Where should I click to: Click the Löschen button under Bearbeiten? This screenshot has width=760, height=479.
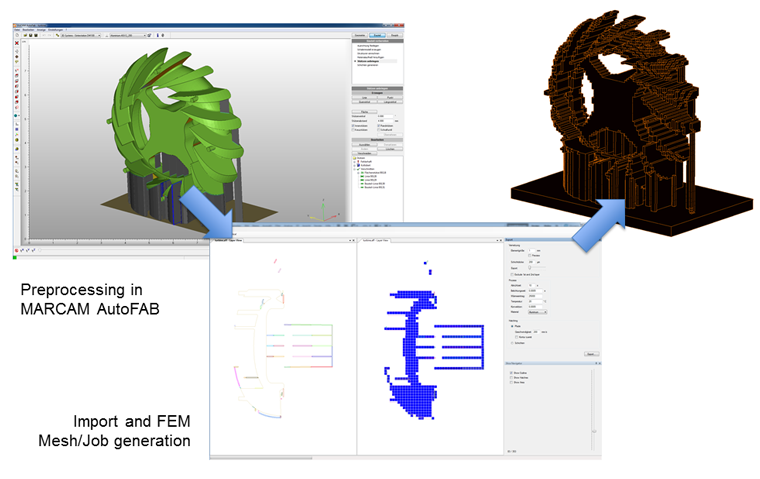point(390,149)
